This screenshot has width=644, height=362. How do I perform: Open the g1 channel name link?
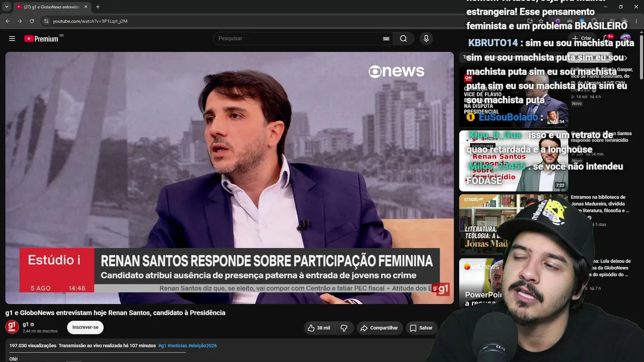coord(26,324)
